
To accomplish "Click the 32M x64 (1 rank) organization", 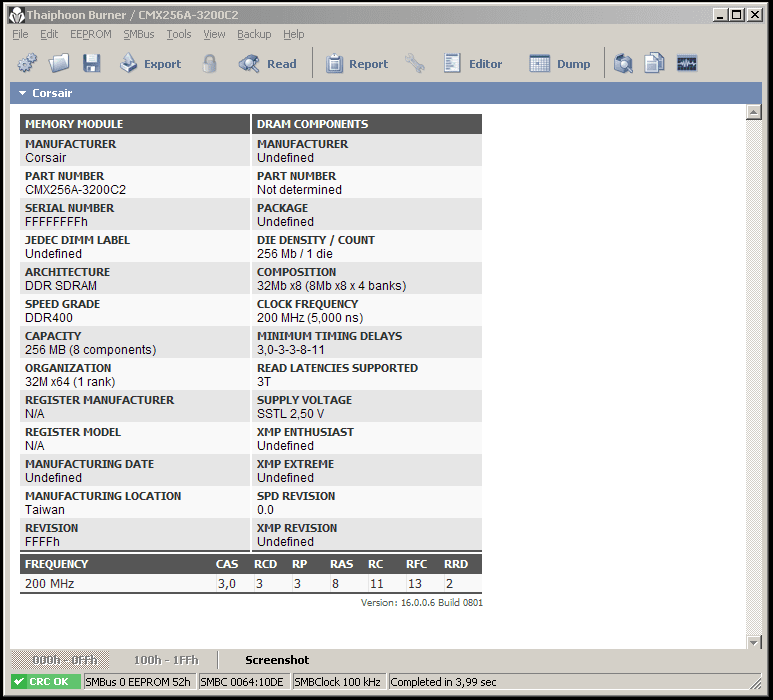I will (70, 382).
